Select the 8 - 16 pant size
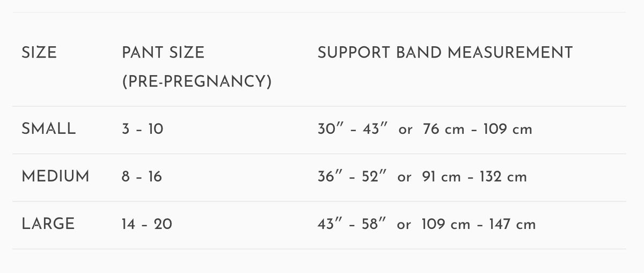 click(142, 177)
